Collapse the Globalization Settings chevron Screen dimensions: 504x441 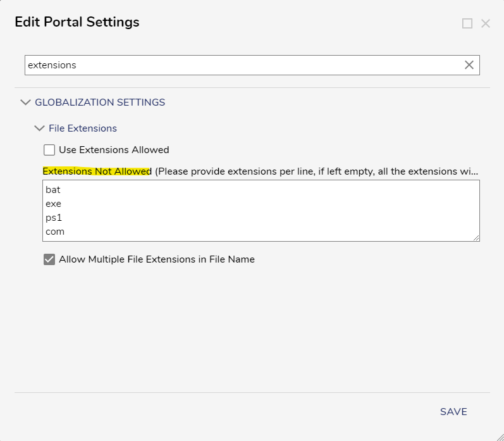tap(25, 102)
